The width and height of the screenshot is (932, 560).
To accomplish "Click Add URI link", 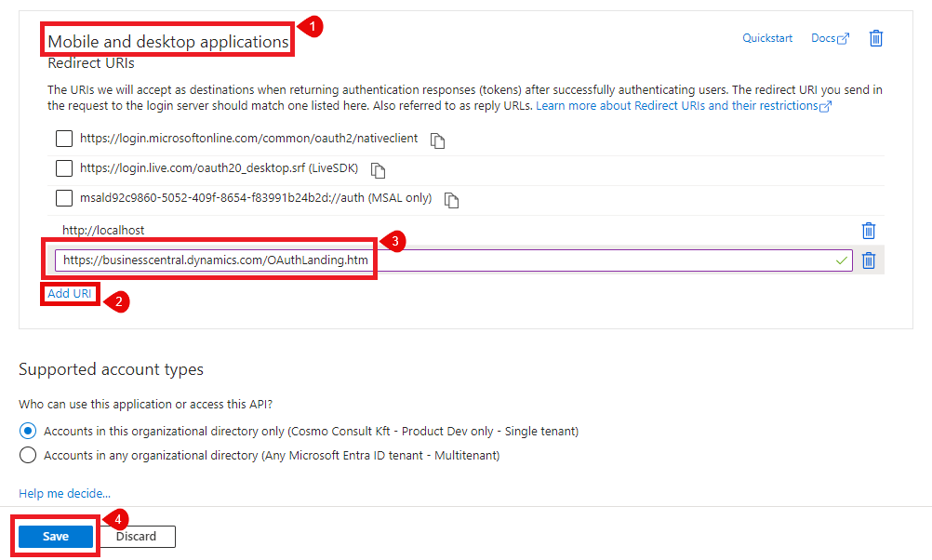I will (x=70, y=293).
